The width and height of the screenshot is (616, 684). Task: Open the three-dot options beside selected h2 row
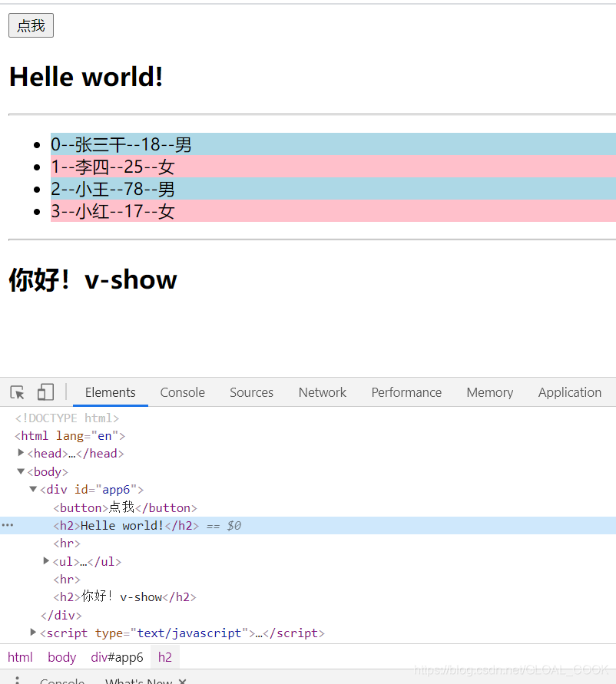point(8,525)
